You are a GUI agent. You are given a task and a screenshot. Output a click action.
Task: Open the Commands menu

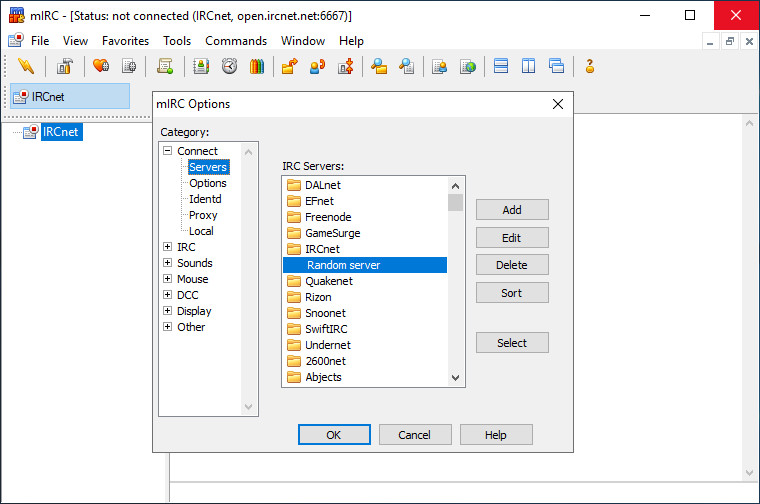[x=236, y=41]
